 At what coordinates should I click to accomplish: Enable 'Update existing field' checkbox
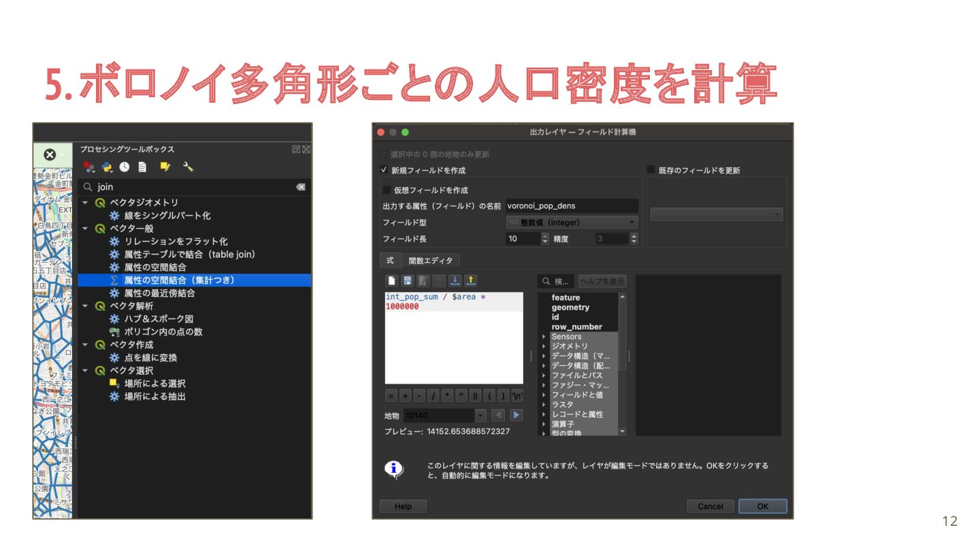tap(651, 170)
